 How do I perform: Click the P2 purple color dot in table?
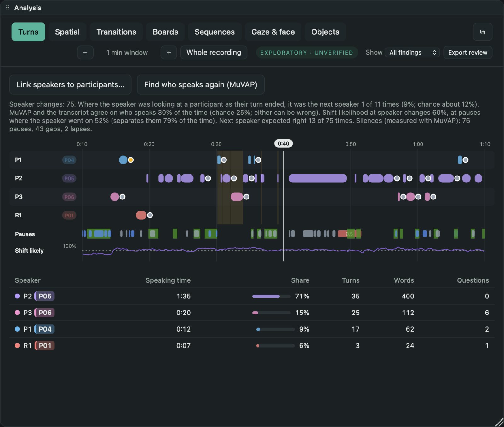[17, 296]
